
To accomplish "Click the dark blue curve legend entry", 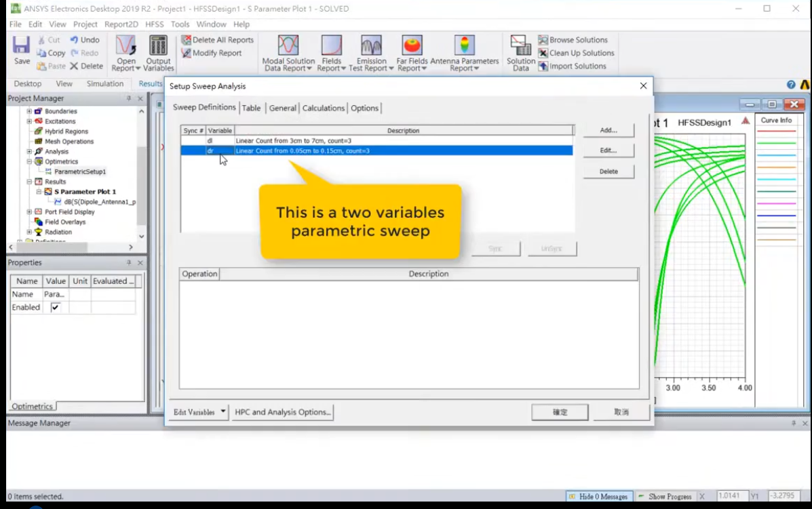I will (x=776, y=215).
